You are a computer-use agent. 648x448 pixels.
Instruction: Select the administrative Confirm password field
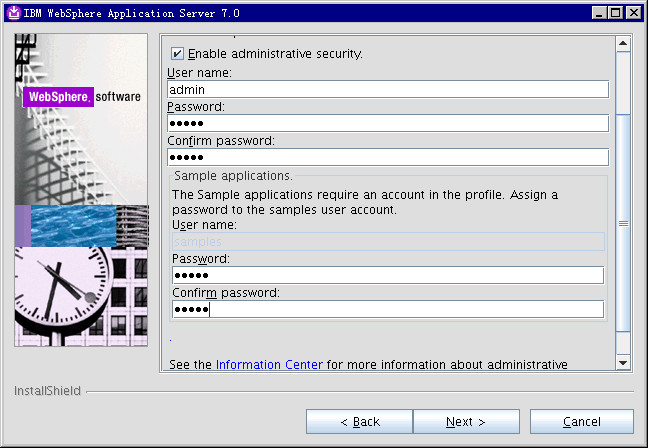387,157
